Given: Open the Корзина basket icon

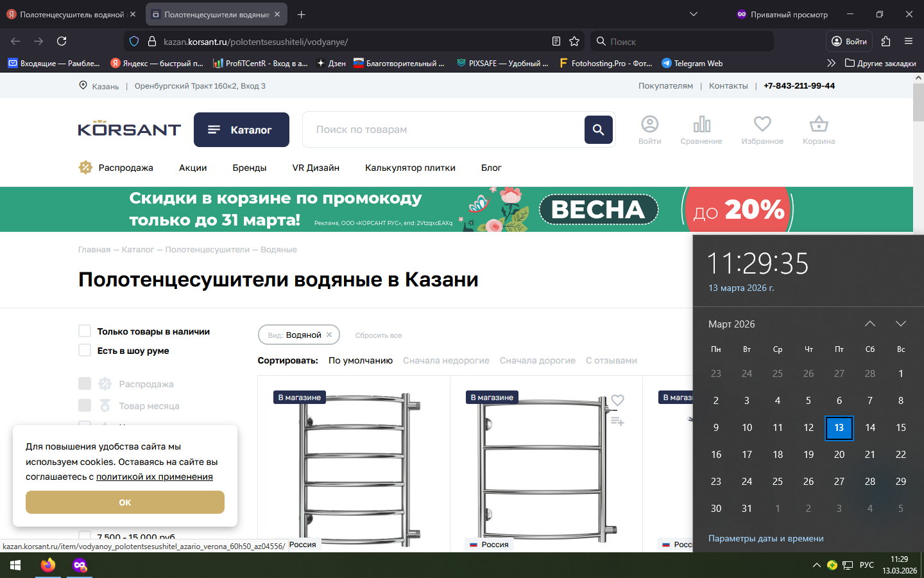Looking at the screenshot, I should (x=818, y=125).
